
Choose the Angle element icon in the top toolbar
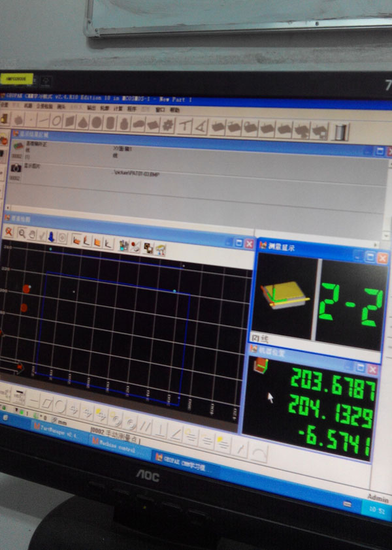(x=201, y=127)
